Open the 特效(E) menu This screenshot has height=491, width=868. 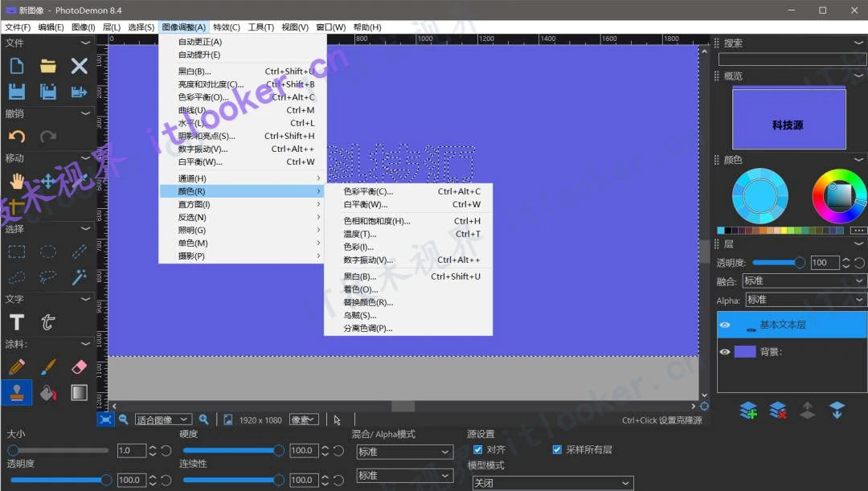point(225,27)
